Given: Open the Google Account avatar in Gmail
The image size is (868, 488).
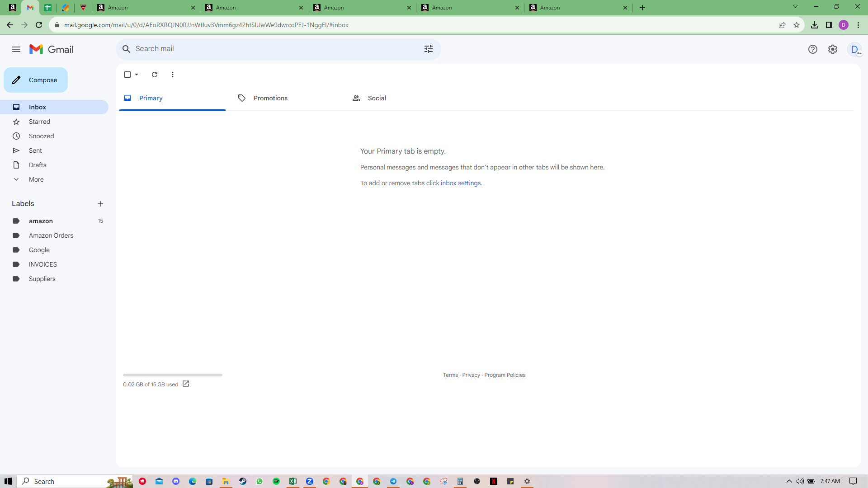Looking at the screenshot, I should coord(854,49).
